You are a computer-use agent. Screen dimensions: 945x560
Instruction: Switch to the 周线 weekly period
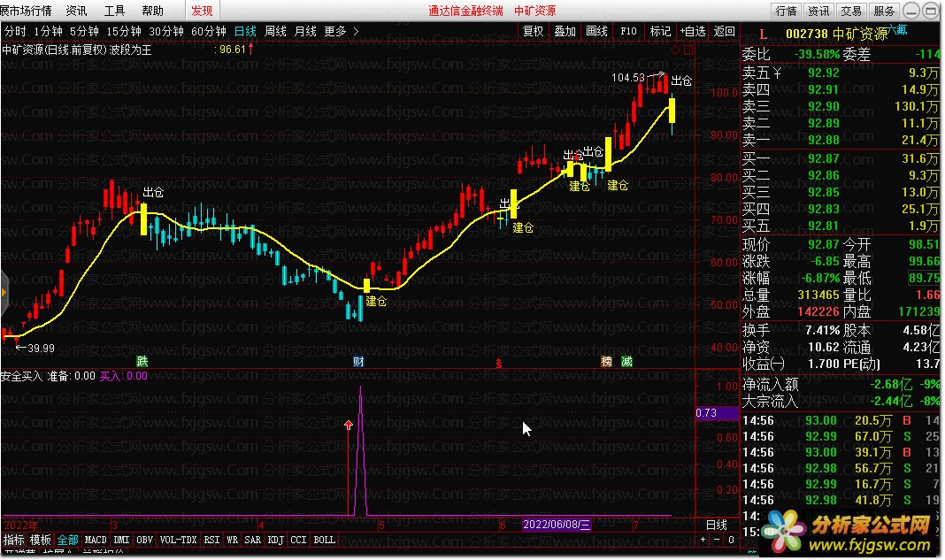tap(275, 31)
